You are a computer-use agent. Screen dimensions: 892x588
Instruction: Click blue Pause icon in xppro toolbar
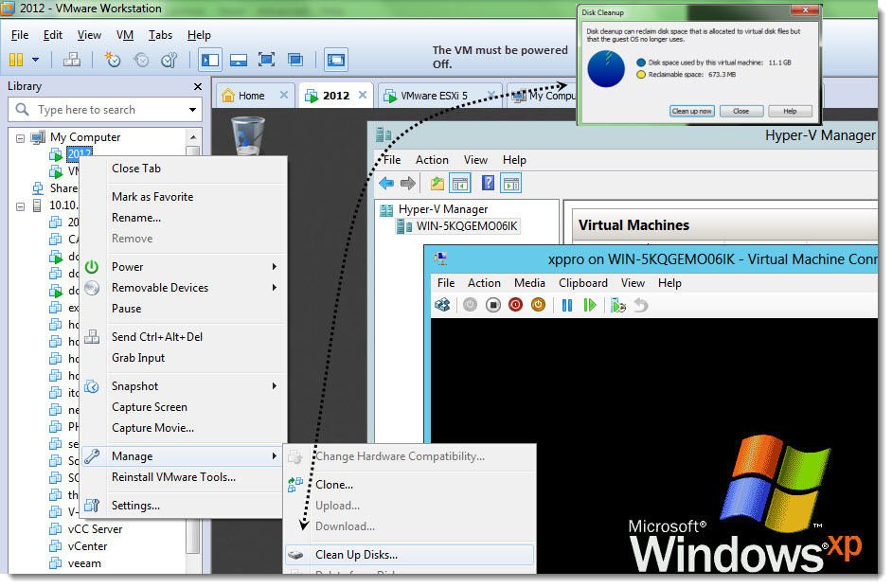click(x=567, y=306)
